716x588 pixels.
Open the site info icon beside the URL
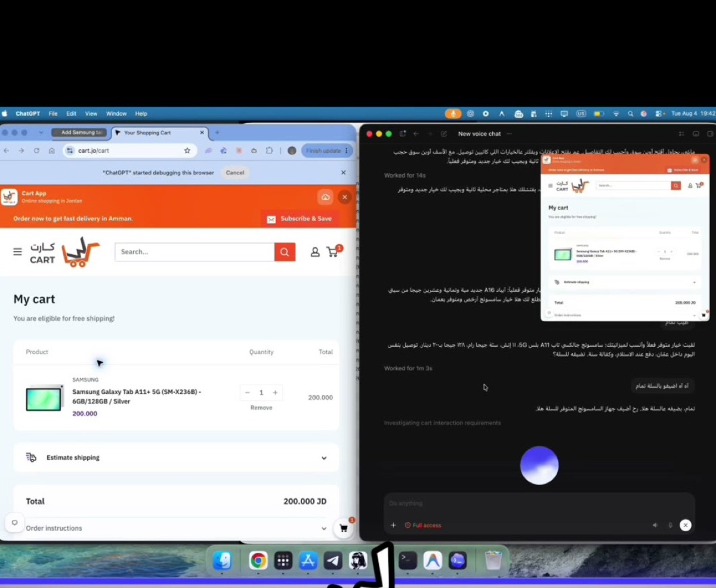click(x=70, y=151)
